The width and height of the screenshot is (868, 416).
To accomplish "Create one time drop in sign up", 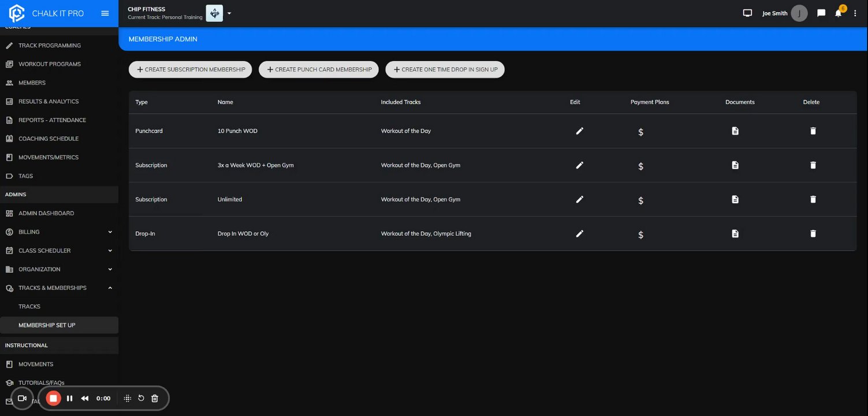I will tap(445, 69).
